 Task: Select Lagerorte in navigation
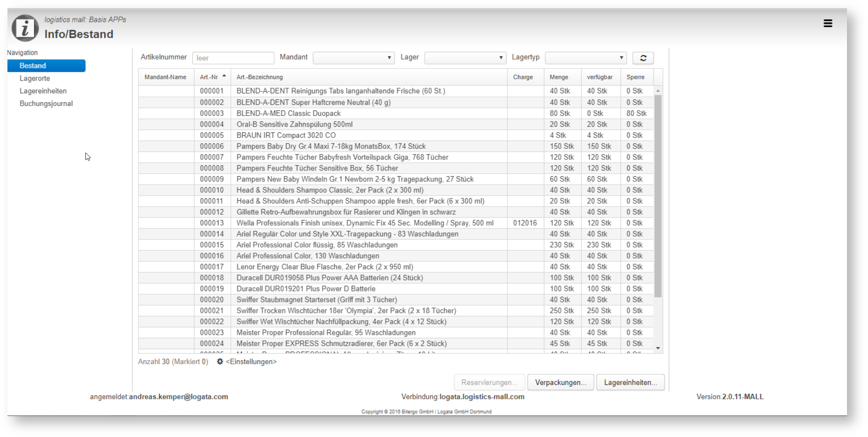35,78
